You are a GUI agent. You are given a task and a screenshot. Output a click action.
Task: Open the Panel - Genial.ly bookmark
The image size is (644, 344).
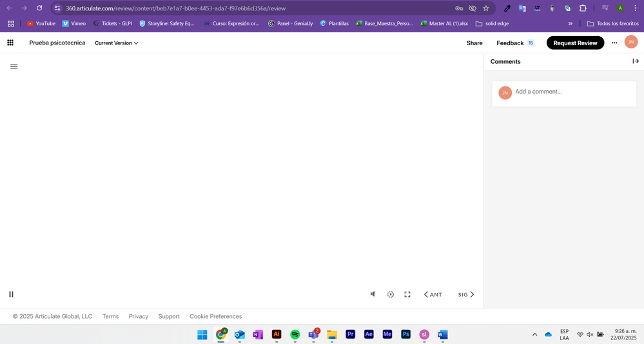click(x=290, y=24)
